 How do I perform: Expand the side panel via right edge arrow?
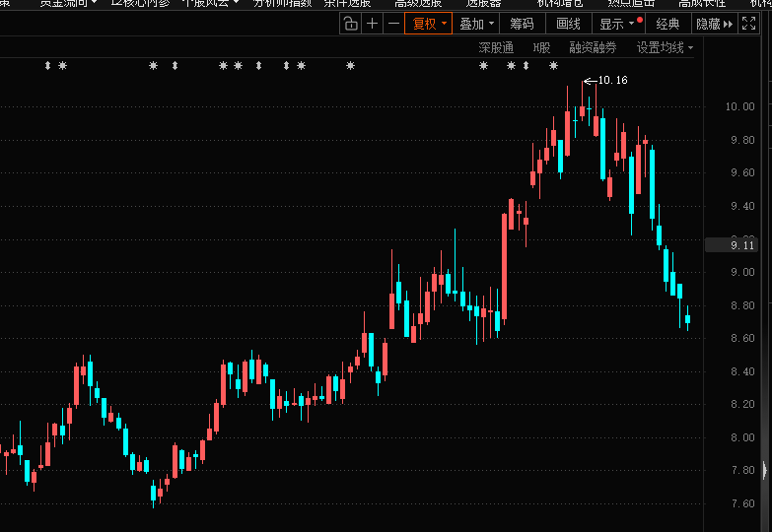tap(765, 471)
